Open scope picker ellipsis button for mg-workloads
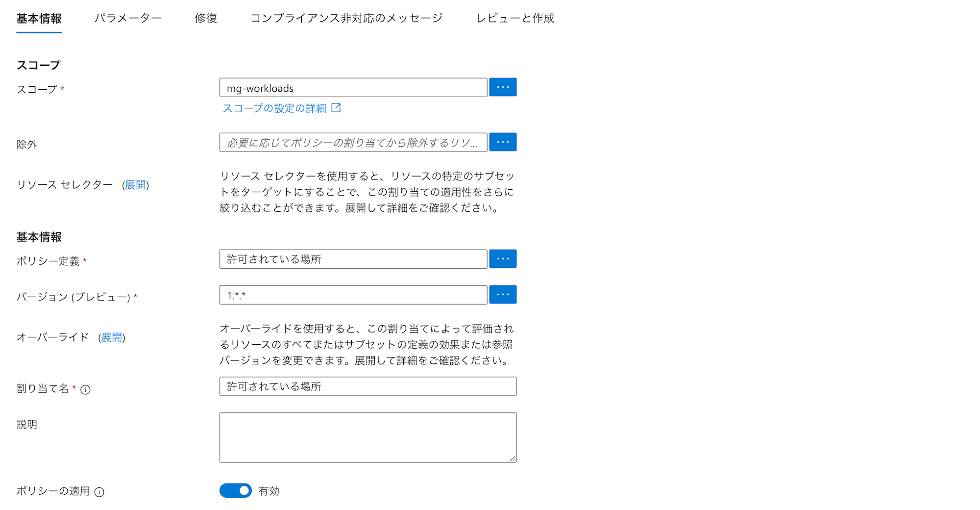 503,87
